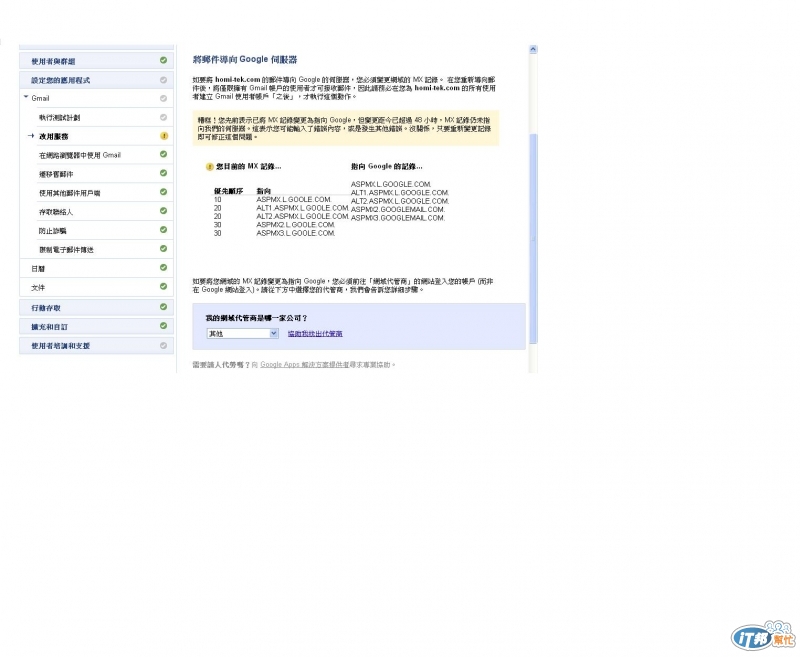Expand the 設定您的應用程式 section
Viewport: 800px width, 657px height.
96,80
